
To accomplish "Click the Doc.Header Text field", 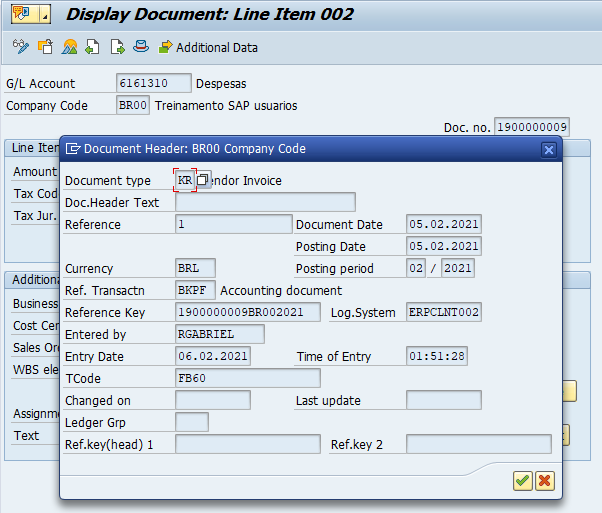I will [265, 202].
